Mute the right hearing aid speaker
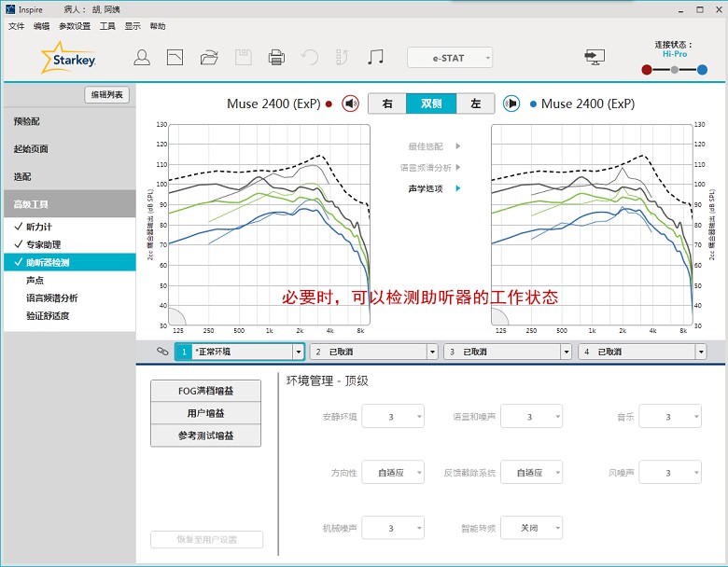Viewport: 728px width, 567px height. click(351, 104)
